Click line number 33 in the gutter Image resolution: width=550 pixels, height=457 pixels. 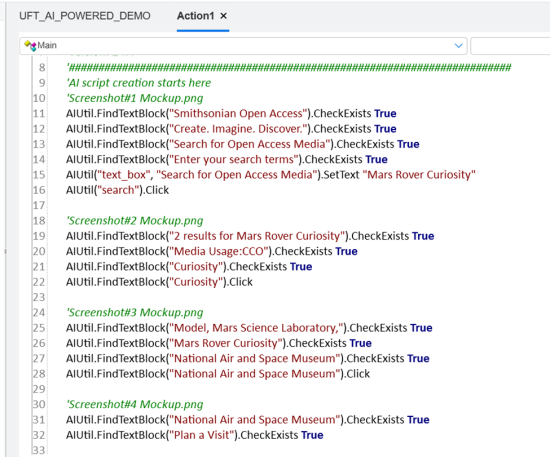click(39, 450)
